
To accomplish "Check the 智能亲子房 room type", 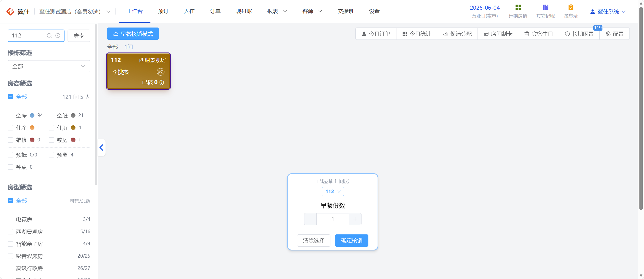I will 10,244.
